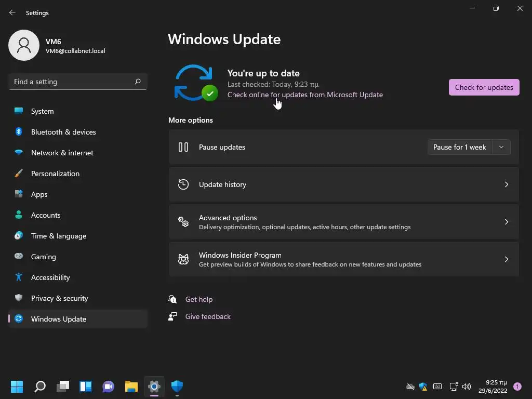Click the Windows Insider Program cat icon

pyautogui.click(x=183, y=259)
